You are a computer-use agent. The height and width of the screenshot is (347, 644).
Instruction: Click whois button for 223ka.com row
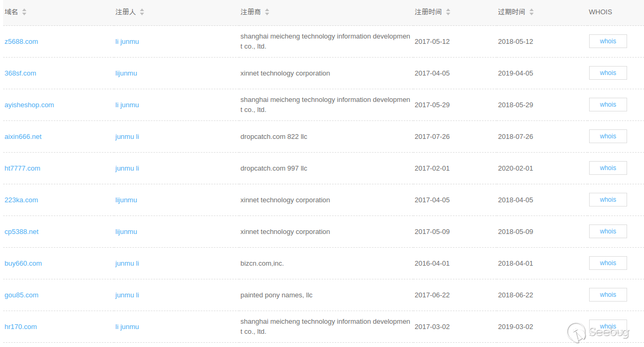[x=608, y=200]
